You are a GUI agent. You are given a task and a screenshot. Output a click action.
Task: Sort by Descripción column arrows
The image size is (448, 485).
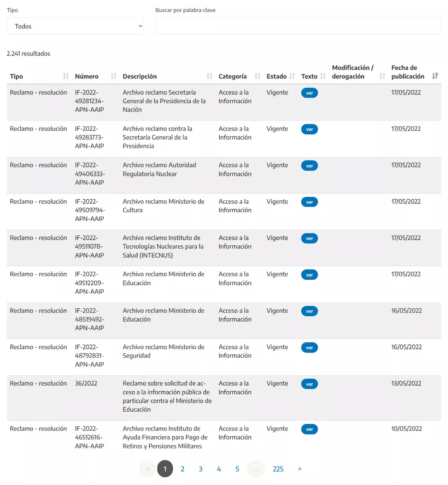click(x=210, y=76)
